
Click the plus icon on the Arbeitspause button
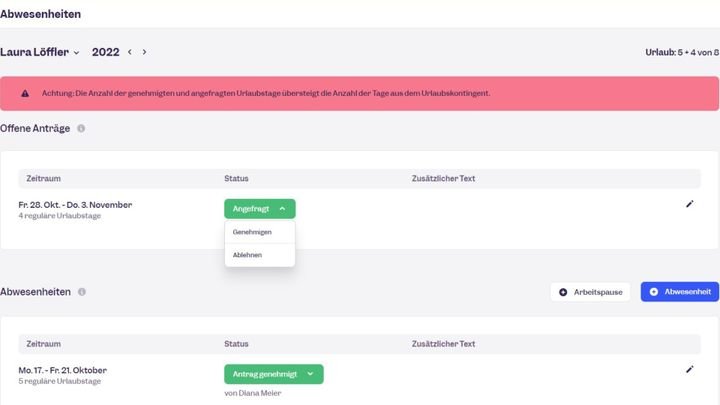pyautogui.click(x=563, y=292)
